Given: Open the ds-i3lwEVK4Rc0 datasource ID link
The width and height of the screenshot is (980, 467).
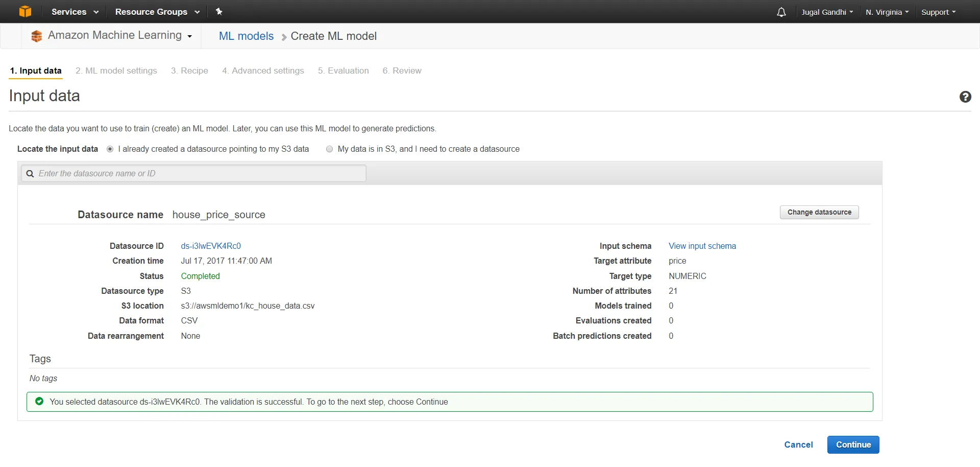Looking at the screenshot, I should coord(211,246).
